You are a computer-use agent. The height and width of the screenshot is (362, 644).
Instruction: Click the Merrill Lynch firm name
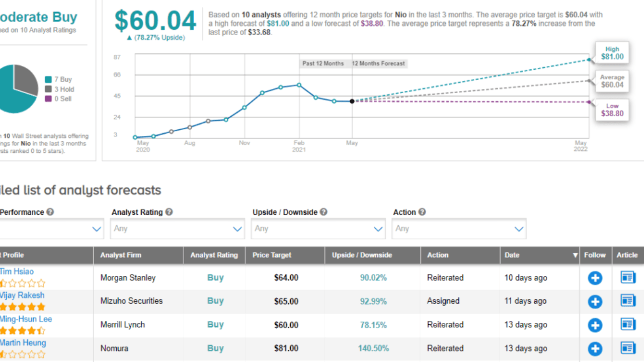[122, 324]
